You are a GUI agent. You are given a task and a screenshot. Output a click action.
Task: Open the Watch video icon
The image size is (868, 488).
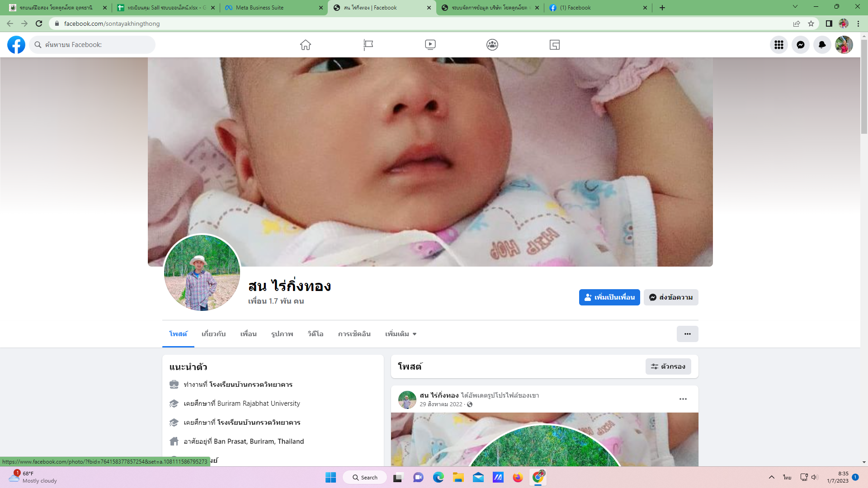[x=430, y=45]
